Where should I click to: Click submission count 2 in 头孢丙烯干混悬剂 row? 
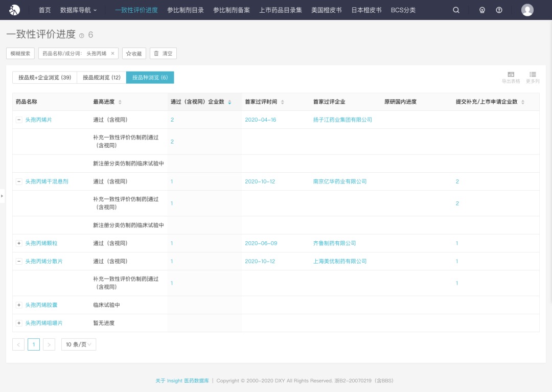(x=457, y=181)
